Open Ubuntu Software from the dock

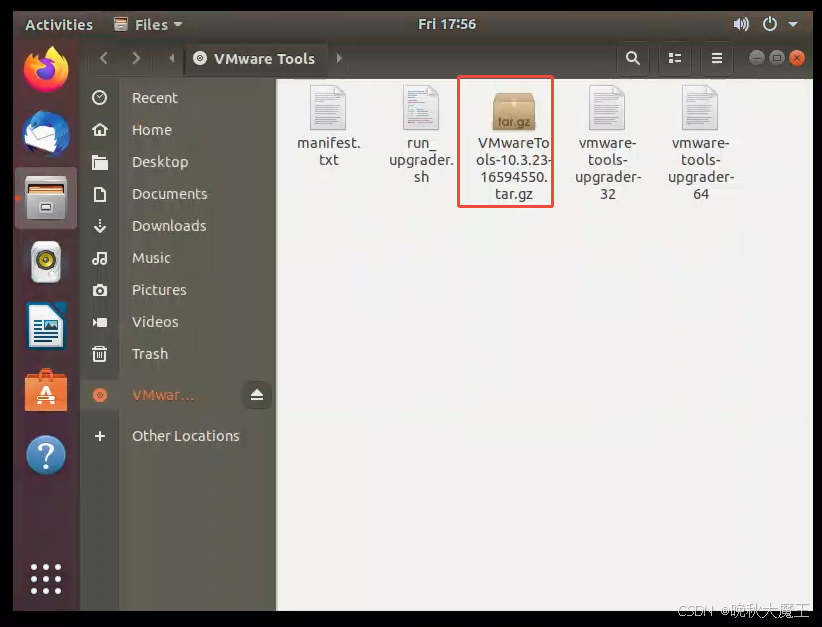[x=46, y=391]
